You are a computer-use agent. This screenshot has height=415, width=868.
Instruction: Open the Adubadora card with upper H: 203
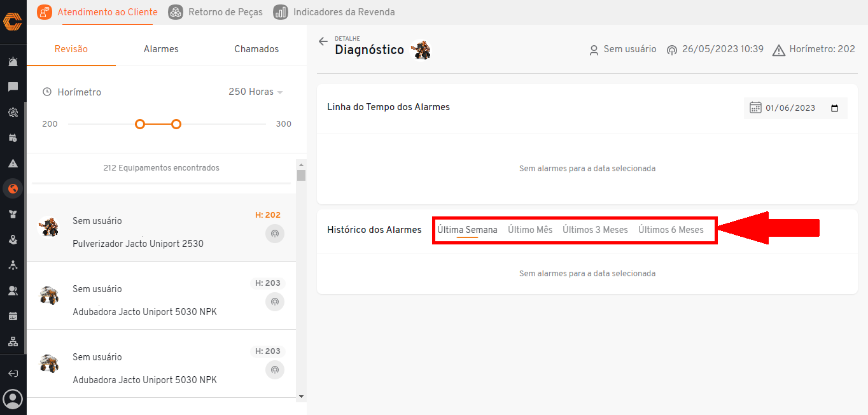(162, 295)
